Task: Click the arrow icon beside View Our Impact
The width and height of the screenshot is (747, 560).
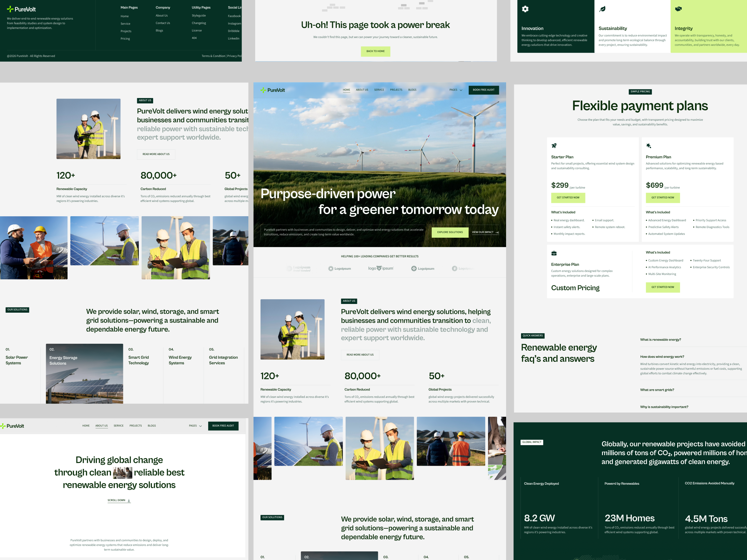Action: [x=497, y=233]
